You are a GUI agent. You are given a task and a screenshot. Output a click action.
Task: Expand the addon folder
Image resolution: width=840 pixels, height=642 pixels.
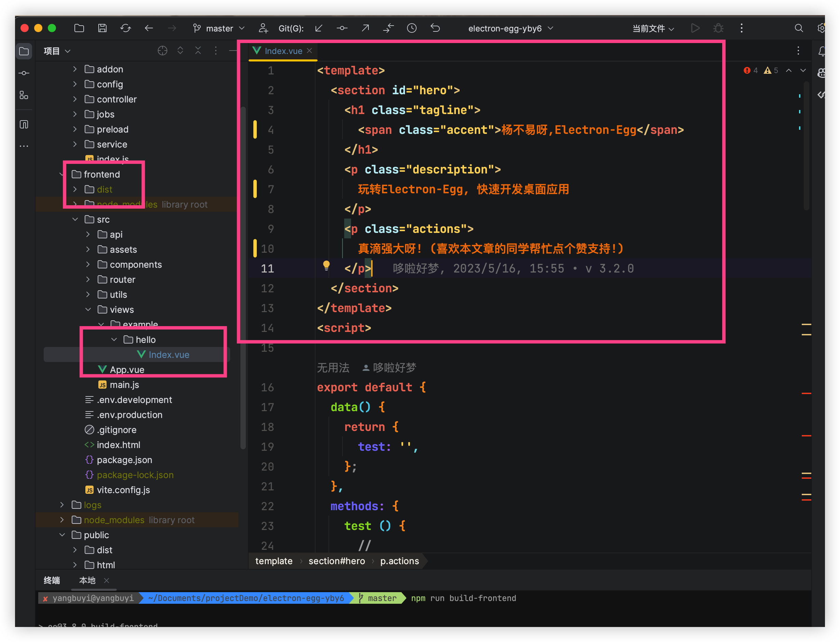click(x=75, y=69)
